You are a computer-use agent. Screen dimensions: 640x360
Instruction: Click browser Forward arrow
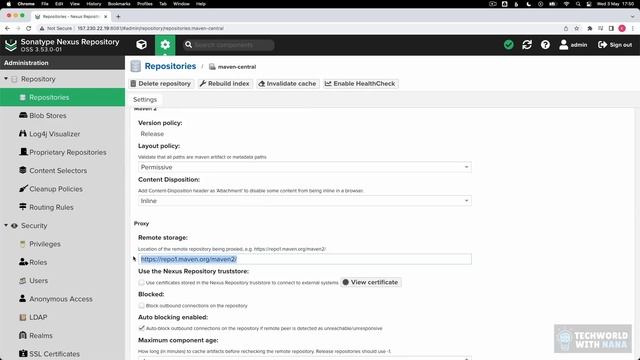coord(18,28)
